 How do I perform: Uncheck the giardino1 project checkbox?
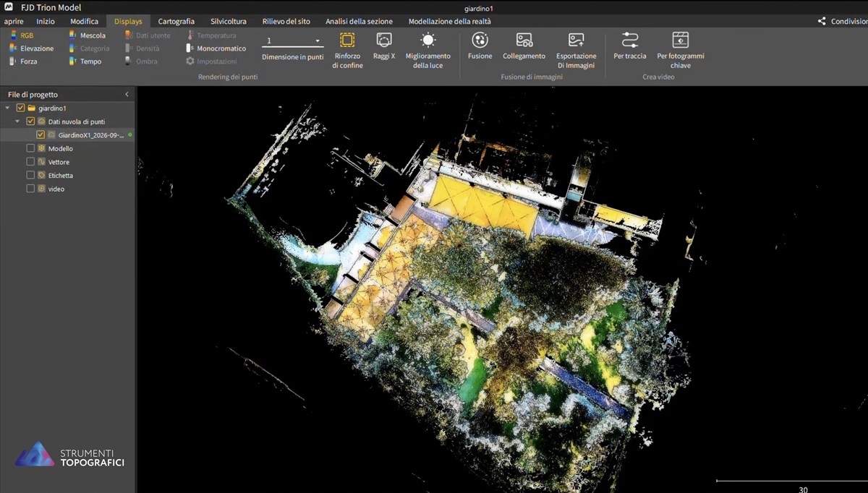20,108
